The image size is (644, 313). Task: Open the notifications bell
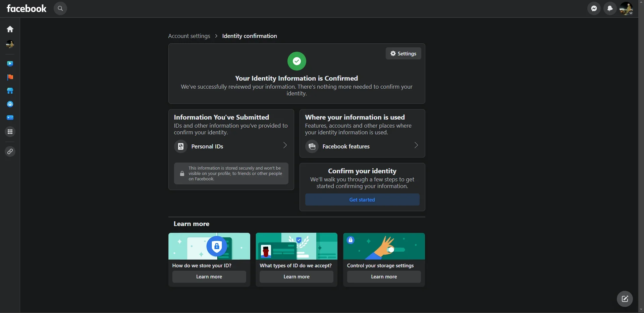610,8
